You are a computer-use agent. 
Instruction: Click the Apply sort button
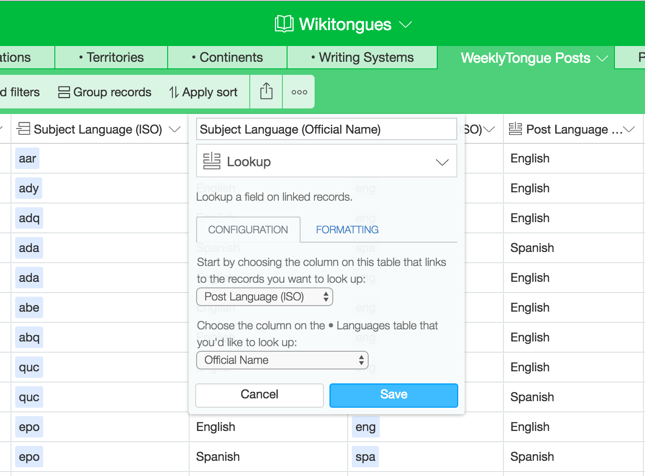point(203,92)
